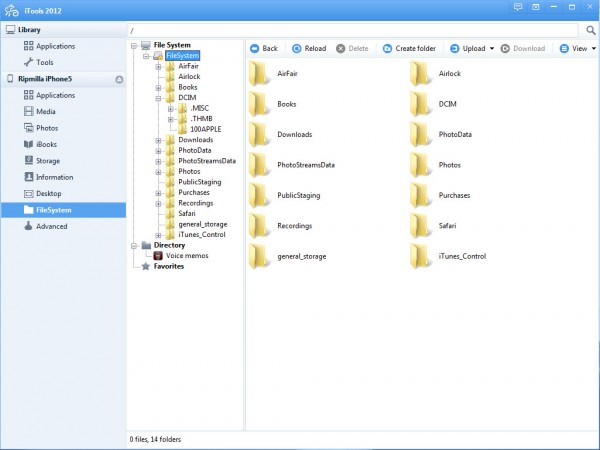Image resolution: width=600 pixels, height=450 pixels.
Task: Click the path address field
Action: click(x=353, y=30)
